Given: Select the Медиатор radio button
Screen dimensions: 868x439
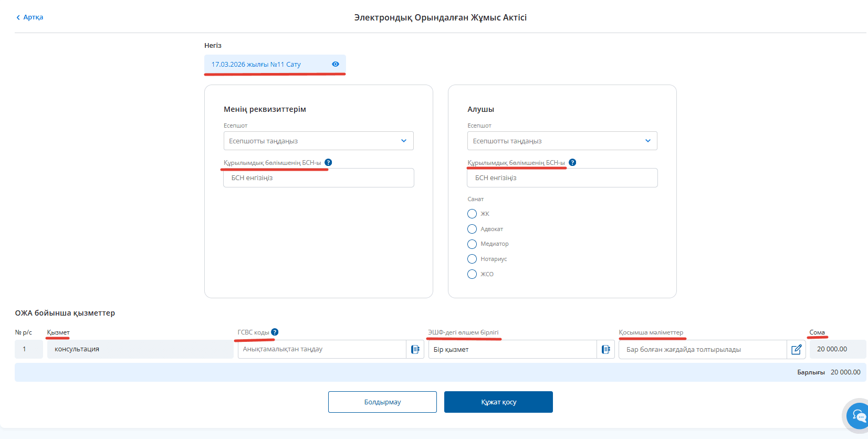Looking at the screenshot, I should pos(472,244).
